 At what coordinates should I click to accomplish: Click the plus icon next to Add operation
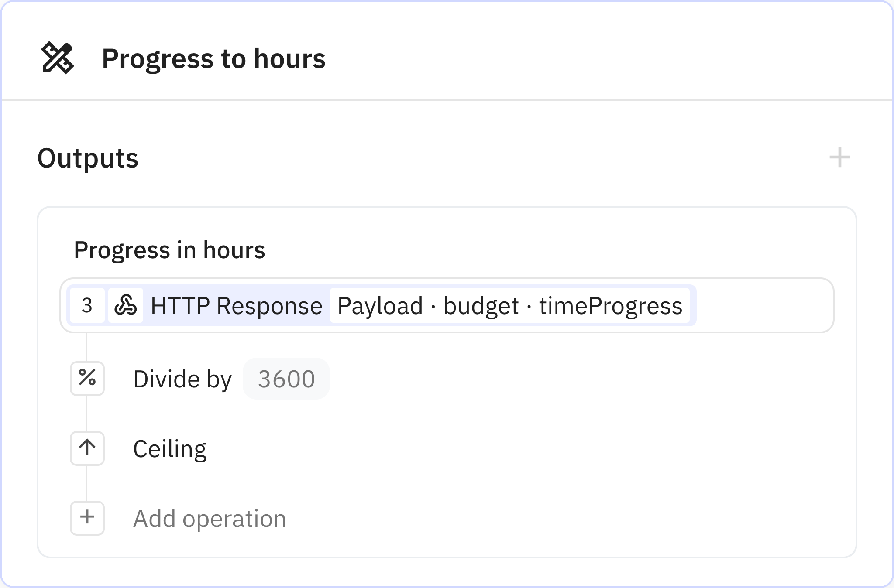(87, 518)
